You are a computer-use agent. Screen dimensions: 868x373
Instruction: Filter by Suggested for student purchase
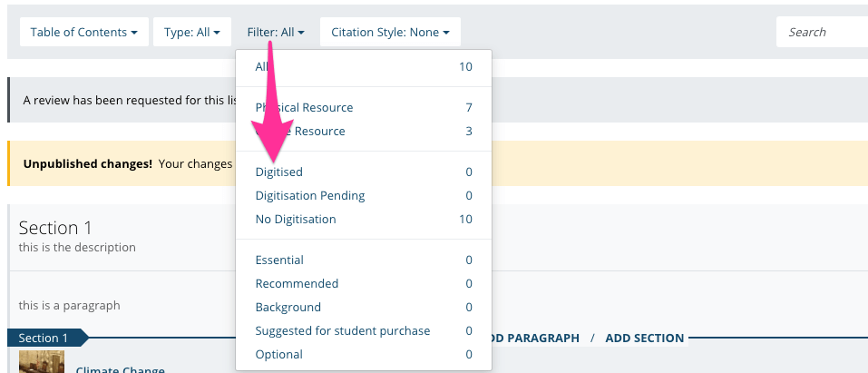tap(363, 330)
